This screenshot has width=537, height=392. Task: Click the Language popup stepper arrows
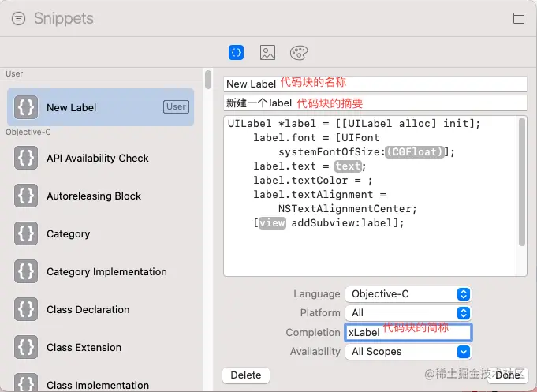(464, 294)
